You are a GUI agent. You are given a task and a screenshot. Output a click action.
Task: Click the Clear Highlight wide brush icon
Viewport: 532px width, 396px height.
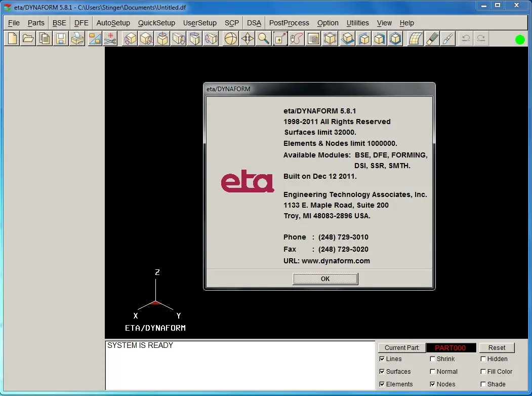click(432, 38)
